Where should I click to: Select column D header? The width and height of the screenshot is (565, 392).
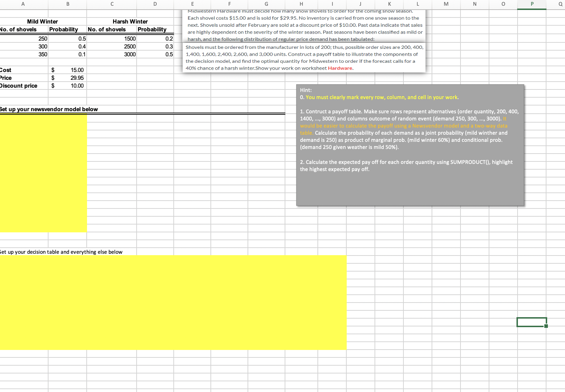point(155,4)
